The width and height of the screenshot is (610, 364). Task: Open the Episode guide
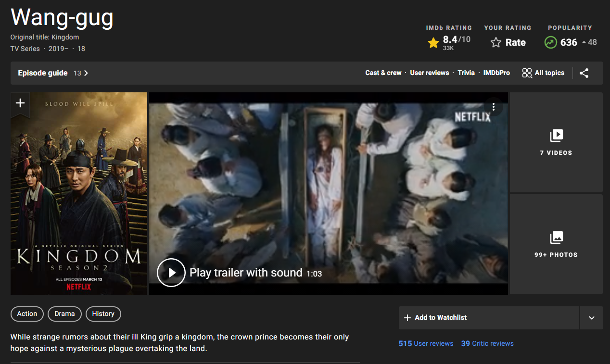click(43, 73)
